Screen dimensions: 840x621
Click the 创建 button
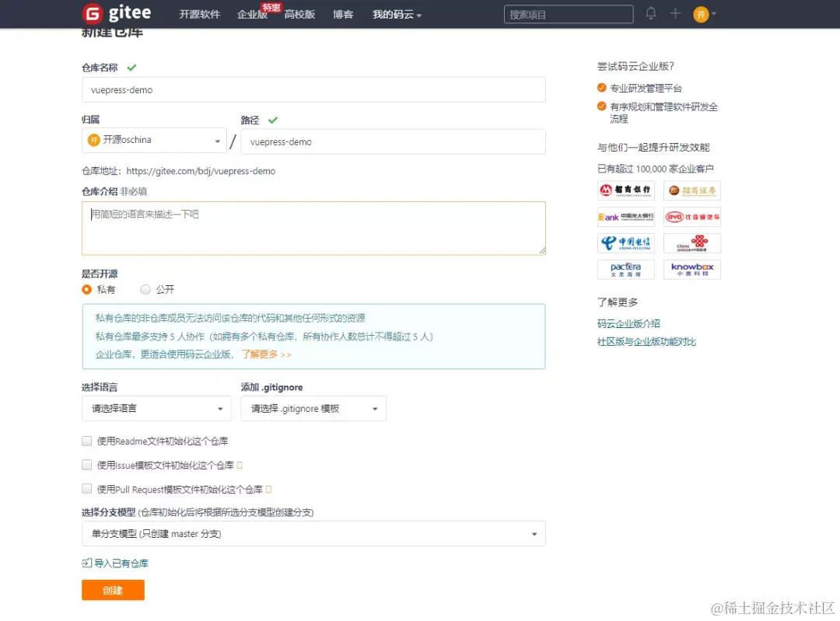113,590
